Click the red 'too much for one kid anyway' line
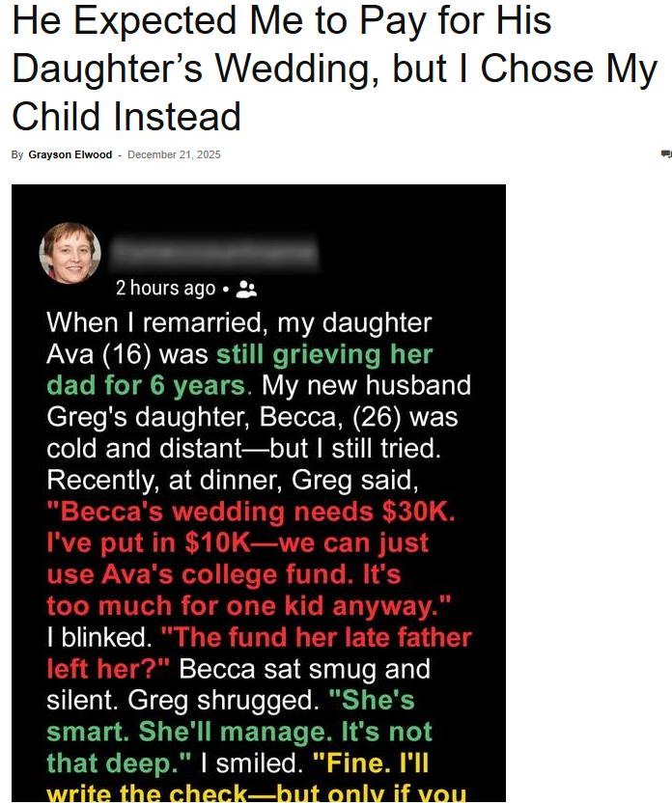672x805 pixels. pos(248,606)
